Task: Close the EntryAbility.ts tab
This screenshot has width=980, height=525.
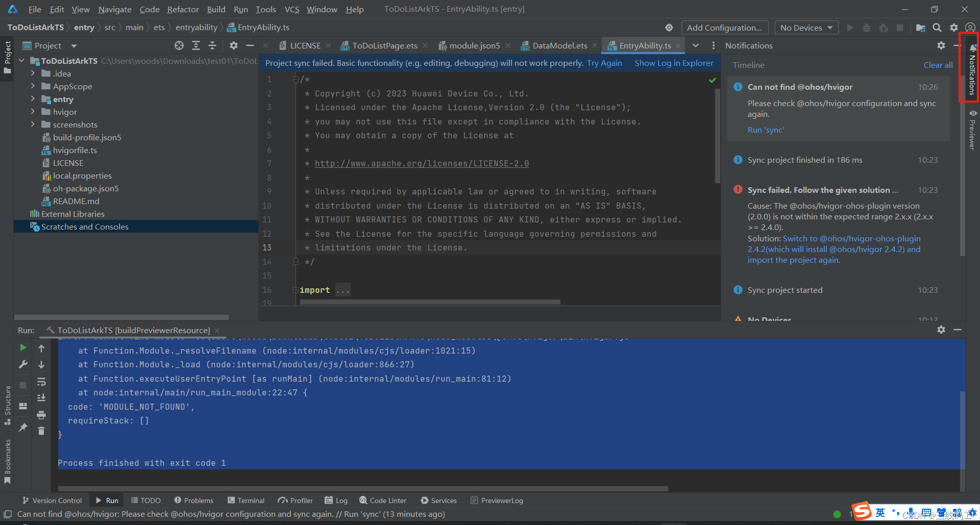Action: pos(678,46)
